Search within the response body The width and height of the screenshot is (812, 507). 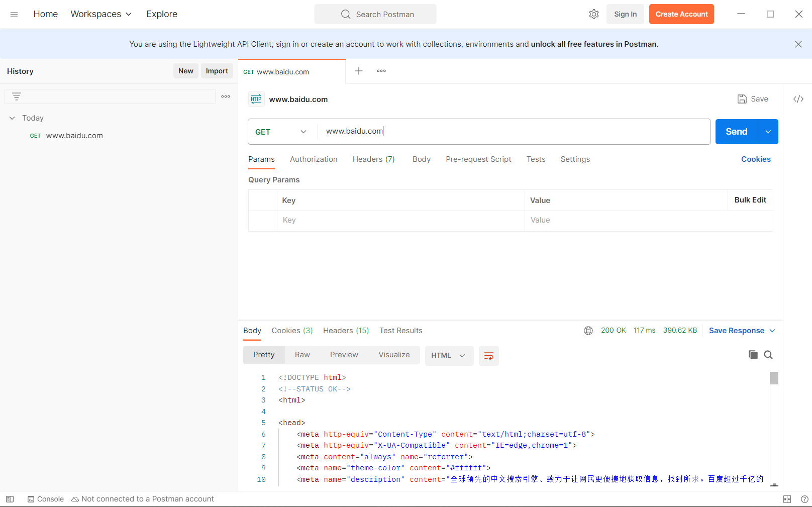point(768,355)
